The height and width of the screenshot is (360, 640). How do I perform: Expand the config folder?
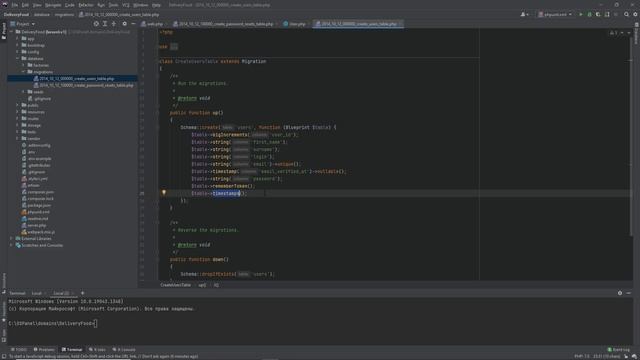pos(18,52)
